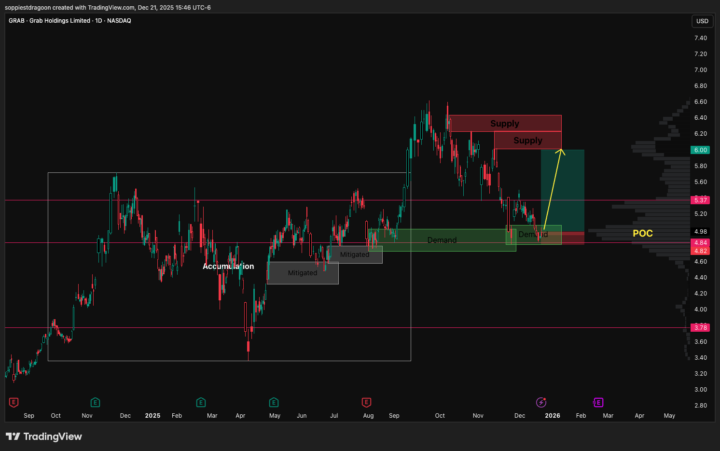Select the 5.37 horizontal line price label
720x451 pixels.
coord(700,200)
